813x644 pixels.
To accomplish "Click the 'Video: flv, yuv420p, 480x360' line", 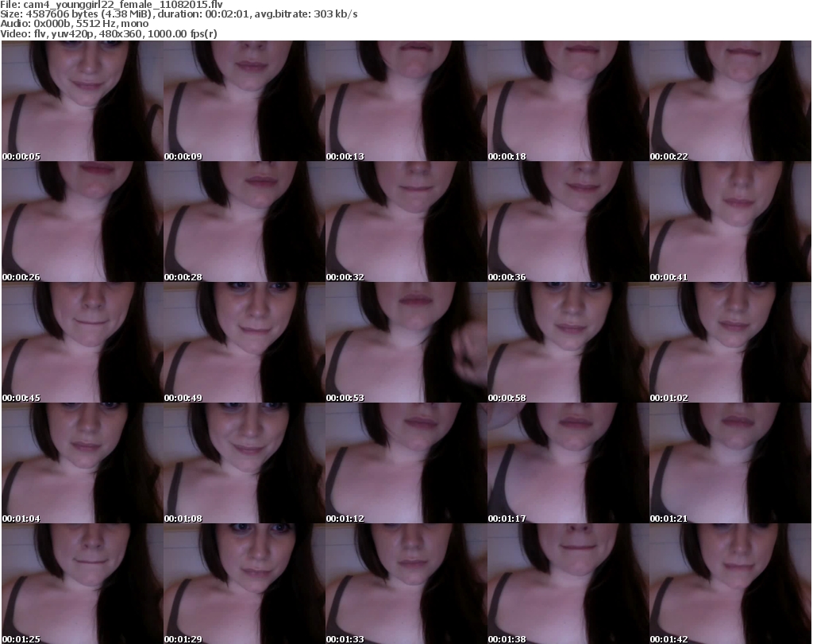I will [108, 33].
